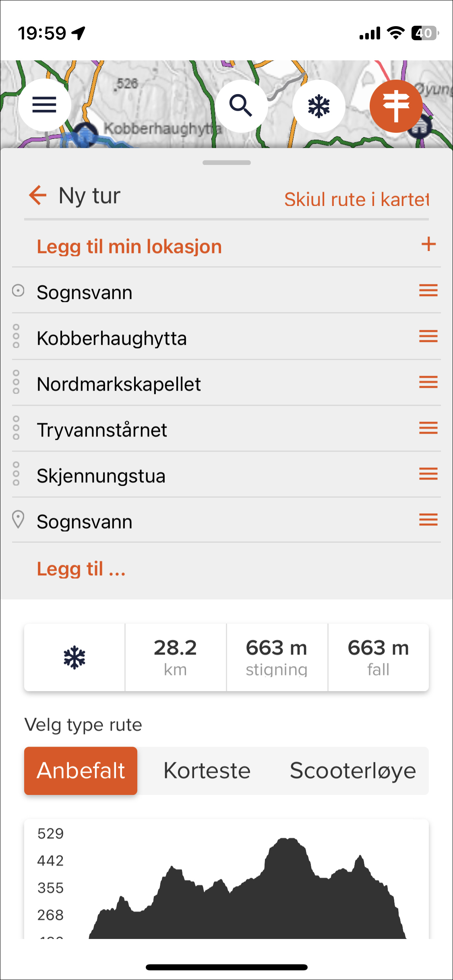
Task: Tap the snowflake winter mode button
Action: click(x=319, y=106)
